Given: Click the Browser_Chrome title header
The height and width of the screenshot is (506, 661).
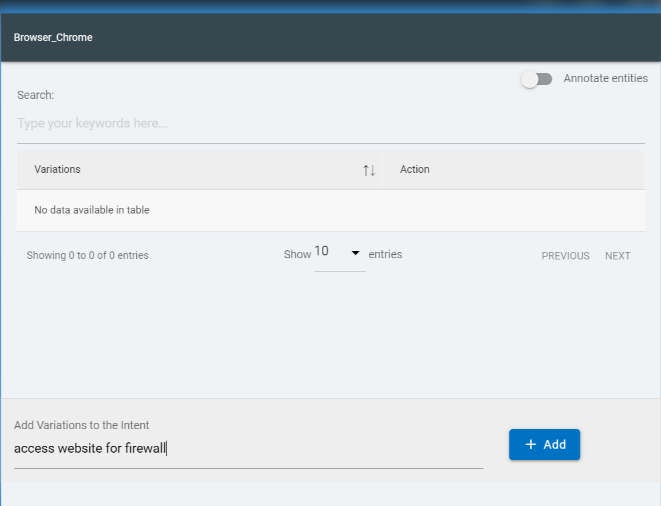Looking at the screenshot, I should pyautogui.click(x=54, y=38).
